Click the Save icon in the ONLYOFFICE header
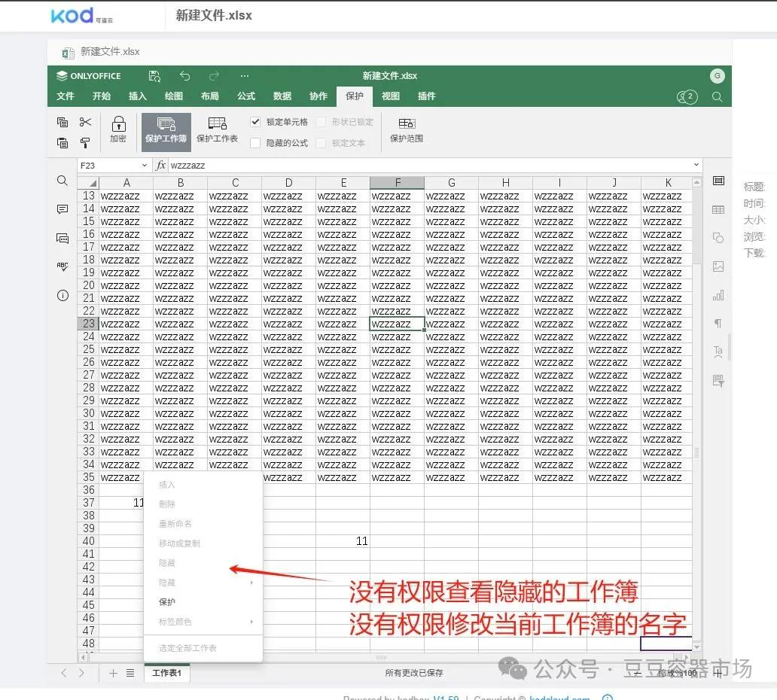Screen dimensions: 777x700 [x=154, y=76]
